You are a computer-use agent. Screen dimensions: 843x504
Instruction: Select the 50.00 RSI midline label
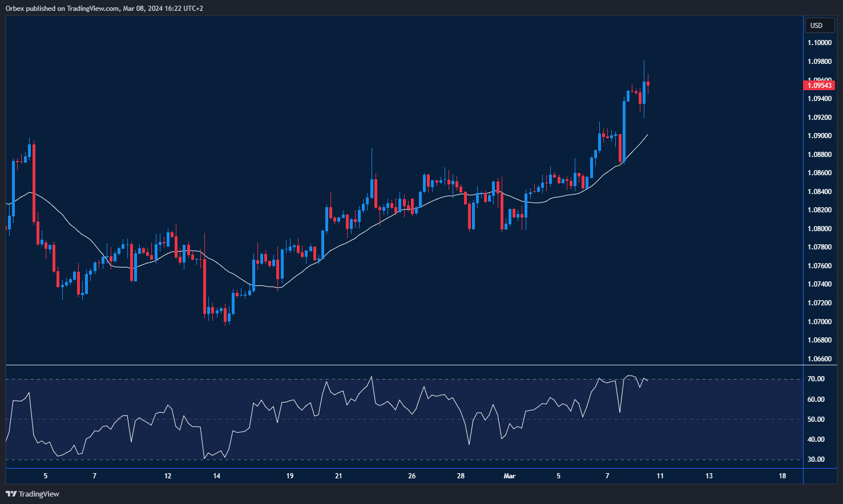point(816,420)
